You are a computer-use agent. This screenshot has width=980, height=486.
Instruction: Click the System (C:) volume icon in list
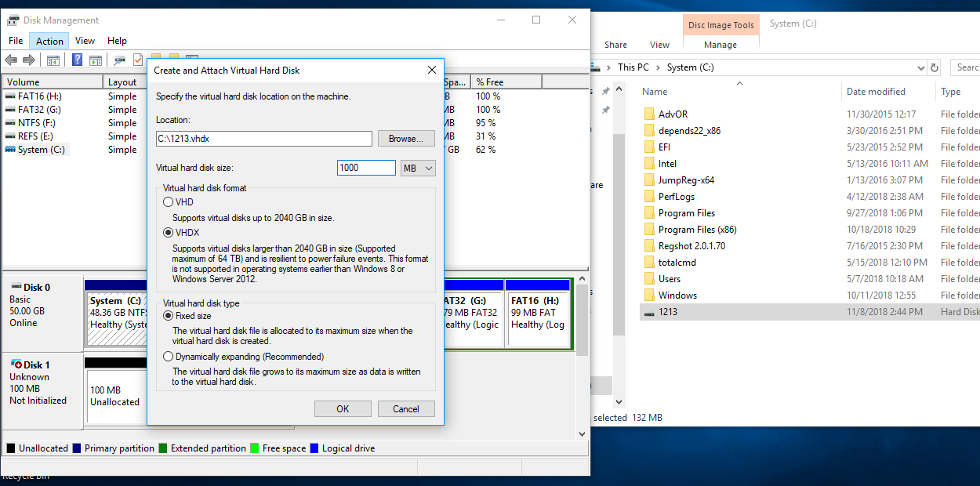(10, 150)
